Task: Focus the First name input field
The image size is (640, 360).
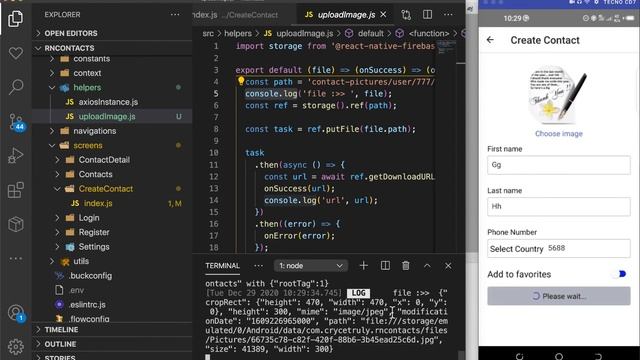Action: (x=558, y=165)
